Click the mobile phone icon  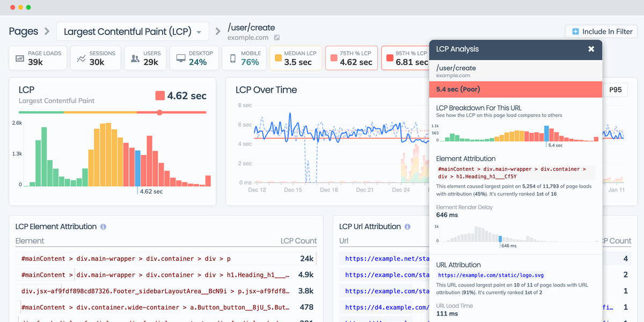pyautogui.click(x=233, y=58)
